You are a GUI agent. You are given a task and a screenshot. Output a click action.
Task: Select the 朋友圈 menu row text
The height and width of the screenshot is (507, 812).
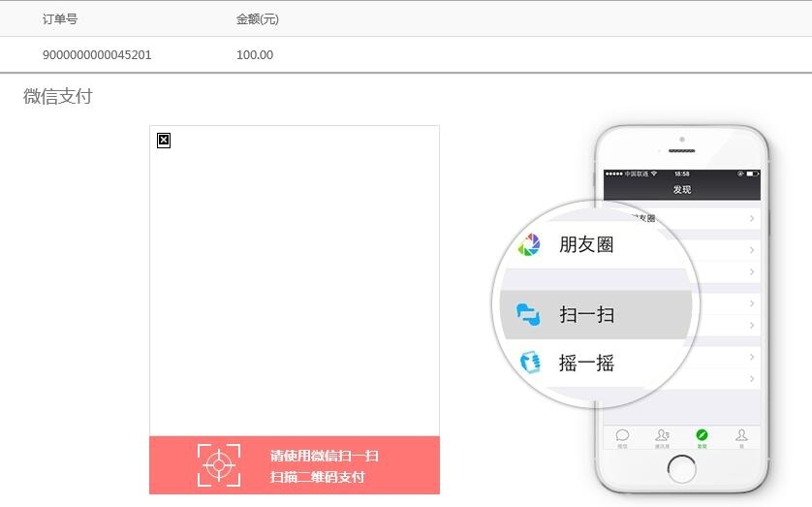[586, 244]
